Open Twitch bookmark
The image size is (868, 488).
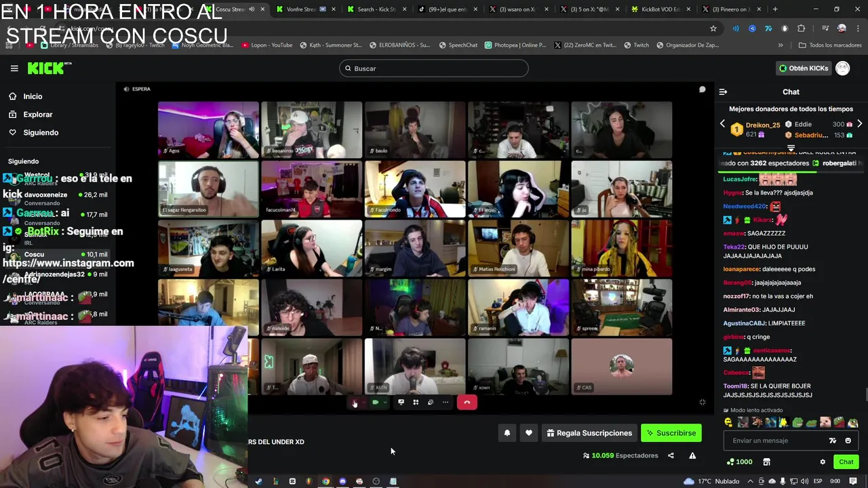click(x=636, y=45)
